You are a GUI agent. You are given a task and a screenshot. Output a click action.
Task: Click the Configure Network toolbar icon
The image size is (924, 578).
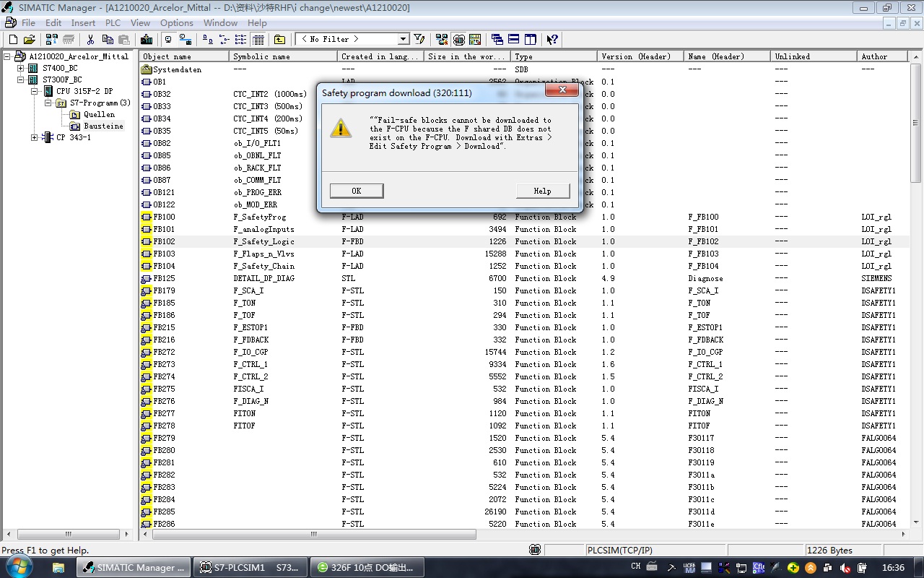tap(442, 39)
